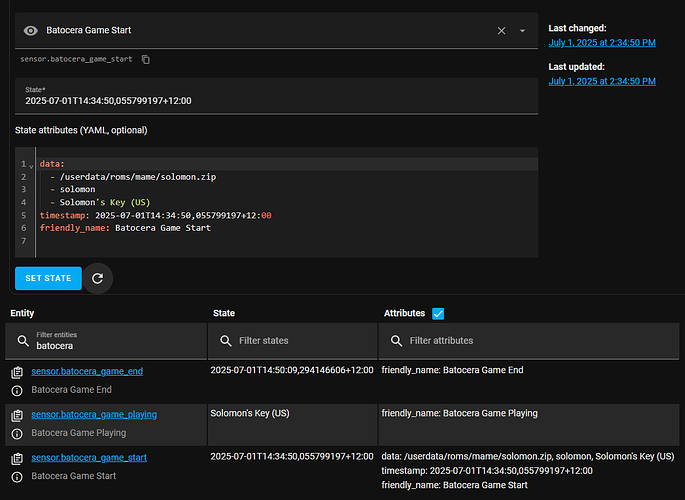Viewport: 685px width, 500px height.
Task: Click the Batocera Game Playing attributes cell
Action: coord(529,425)
